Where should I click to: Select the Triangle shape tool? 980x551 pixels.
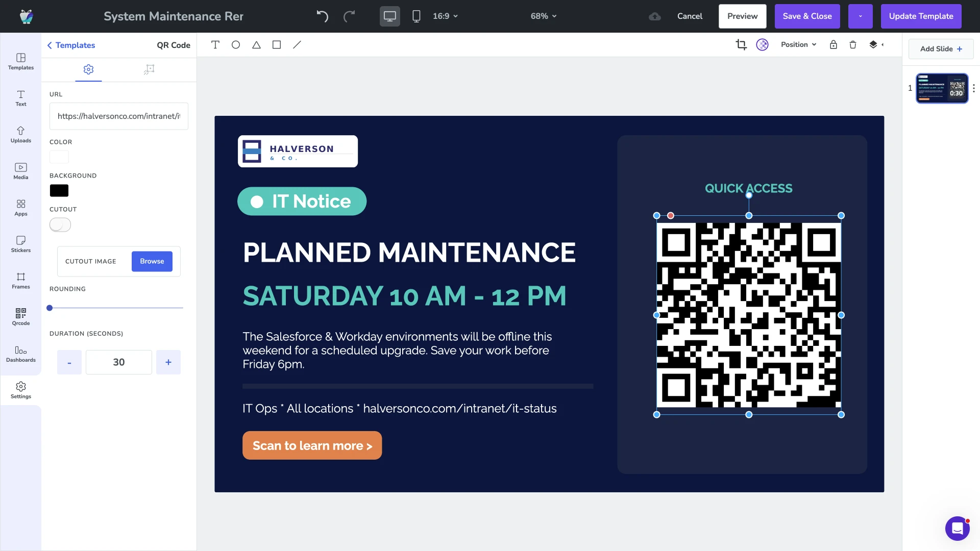click(256, 45)
